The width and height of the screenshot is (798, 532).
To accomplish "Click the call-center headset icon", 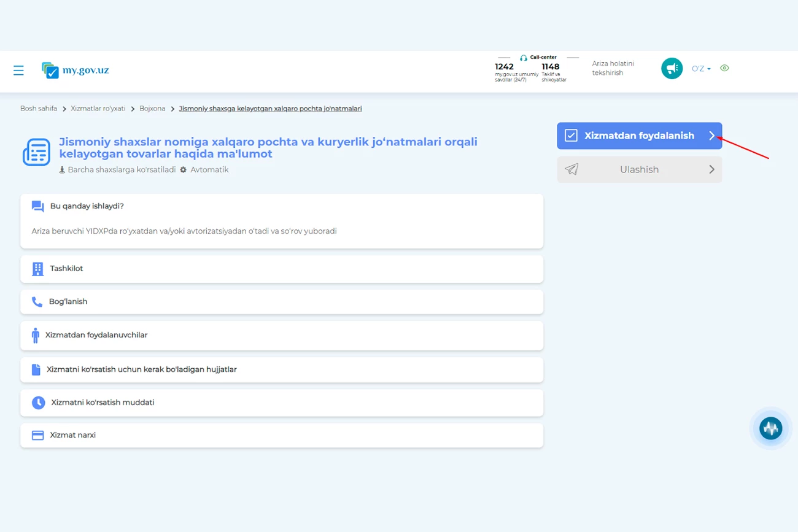I will pos(524,58).
